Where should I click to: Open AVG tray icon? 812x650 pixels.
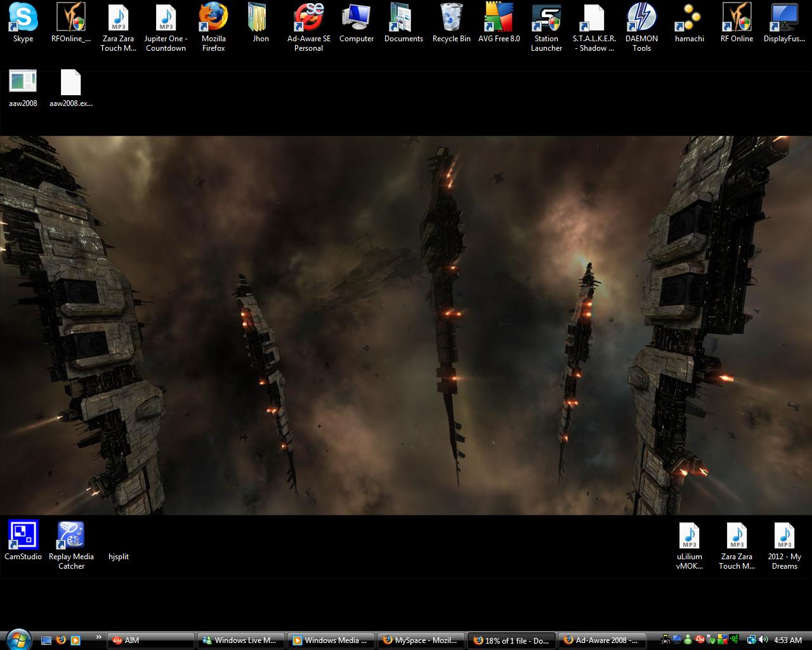coord(722,640)
